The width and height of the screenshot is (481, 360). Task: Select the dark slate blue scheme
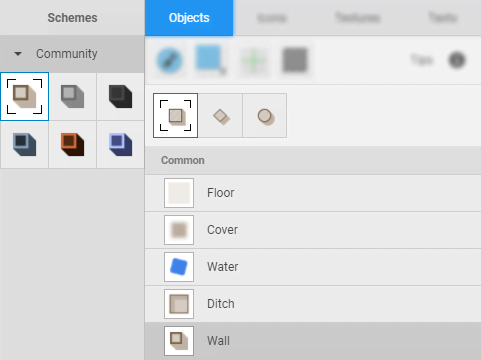coord(25,145)
